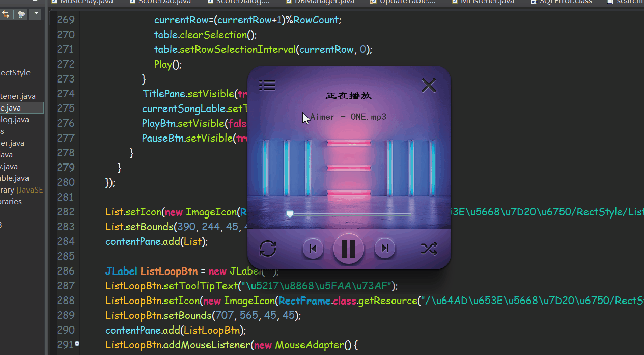Toggle Link with Editor in the explorer toolbar

pyautogui.click(x=6, y=14)
